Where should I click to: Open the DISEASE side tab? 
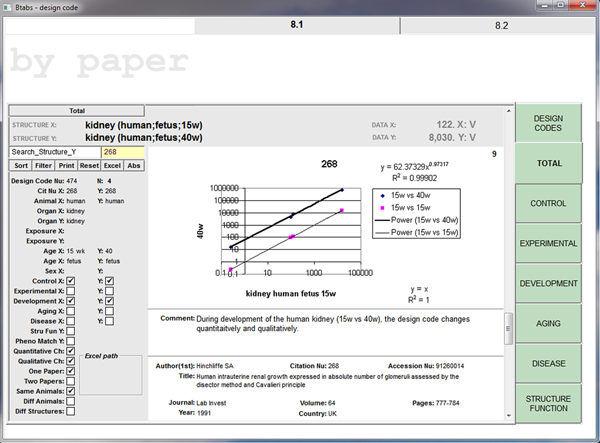(x=548, y=363)
